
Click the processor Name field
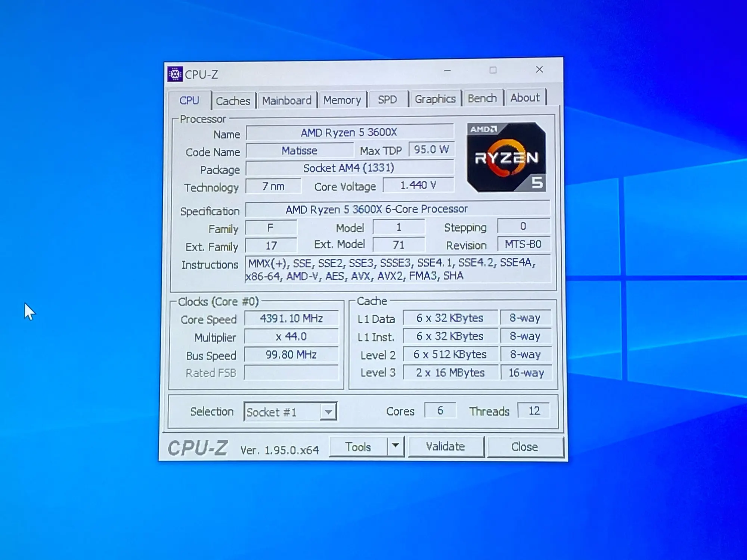[349, 133]
